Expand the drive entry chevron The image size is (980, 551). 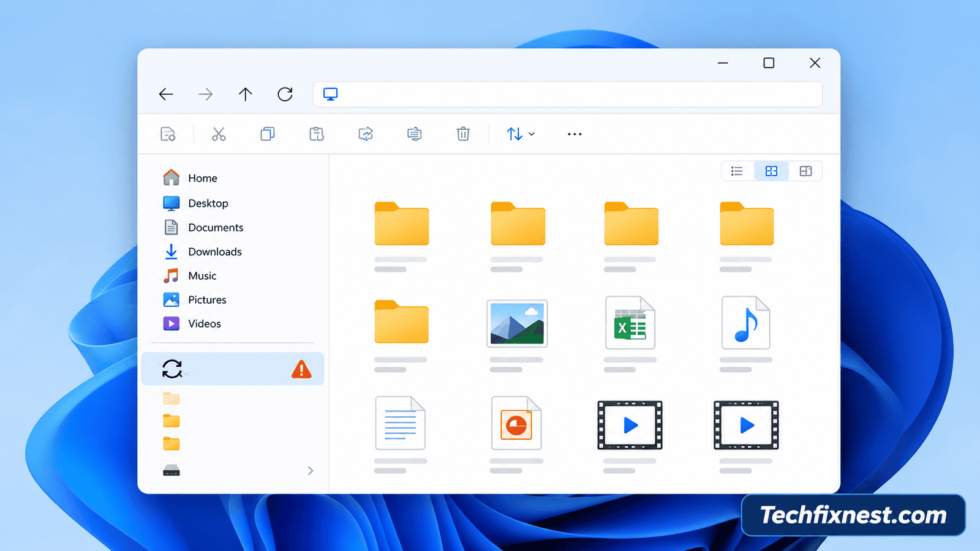point(311,471)
